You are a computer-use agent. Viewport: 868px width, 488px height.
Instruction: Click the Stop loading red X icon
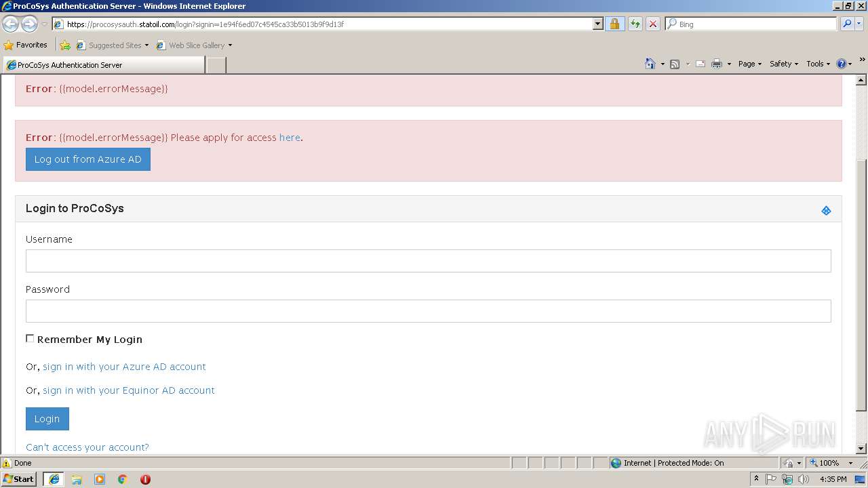tap(652, 24)
